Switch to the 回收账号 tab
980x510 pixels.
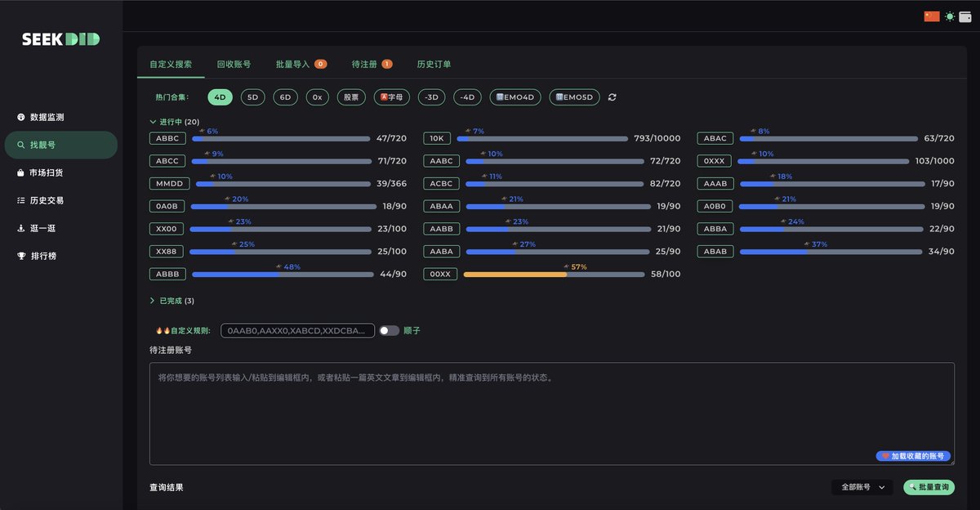pyautogui.click(x=234, y=64)
